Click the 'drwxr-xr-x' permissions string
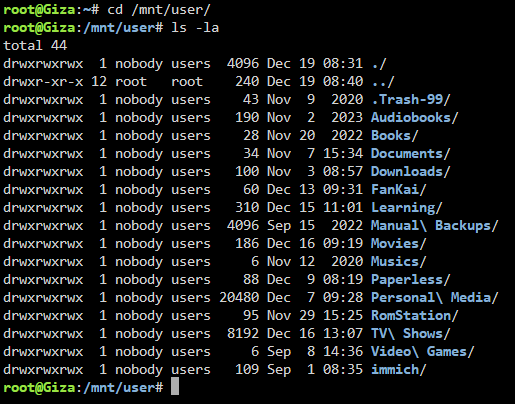 point(43,82)
